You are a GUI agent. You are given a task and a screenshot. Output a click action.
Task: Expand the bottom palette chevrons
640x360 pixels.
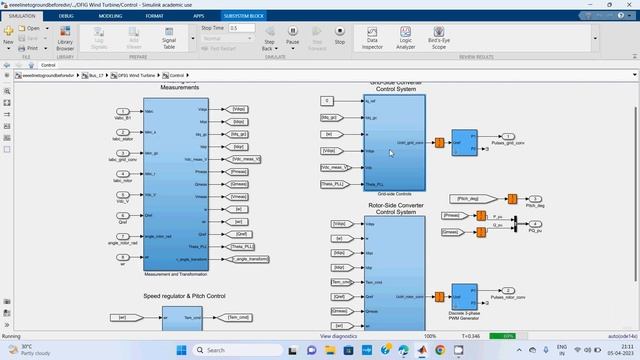tap(7, 325)
